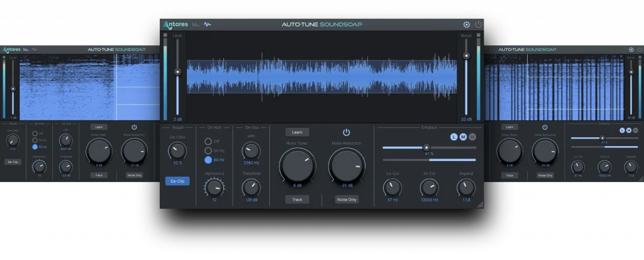
Task: Click the M band button in right window
Action: tap(629, 130)
